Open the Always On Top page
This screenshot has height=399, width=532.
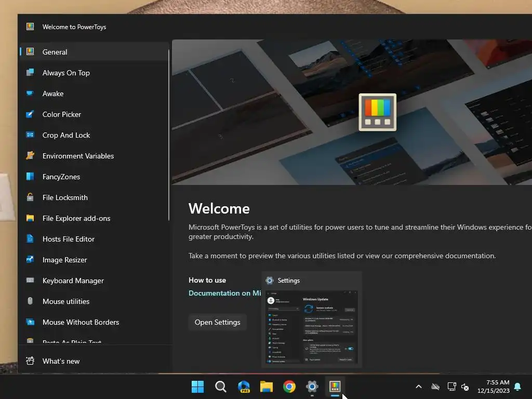tap(94, 73)
